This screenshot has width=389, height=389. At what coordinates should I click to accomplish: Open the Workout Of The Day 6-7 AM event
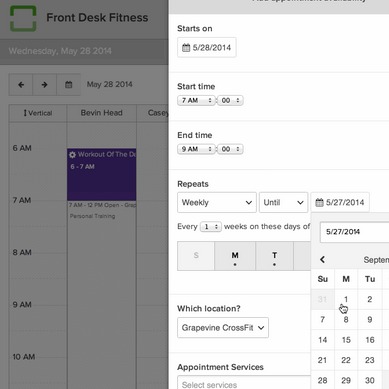pyautogui.click(x=102, y=174)
